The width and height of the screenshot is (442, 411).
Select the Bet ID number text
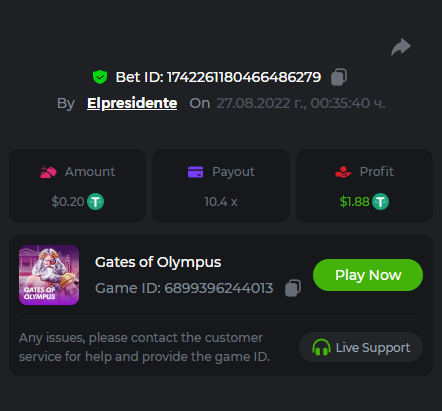[244, 77]
